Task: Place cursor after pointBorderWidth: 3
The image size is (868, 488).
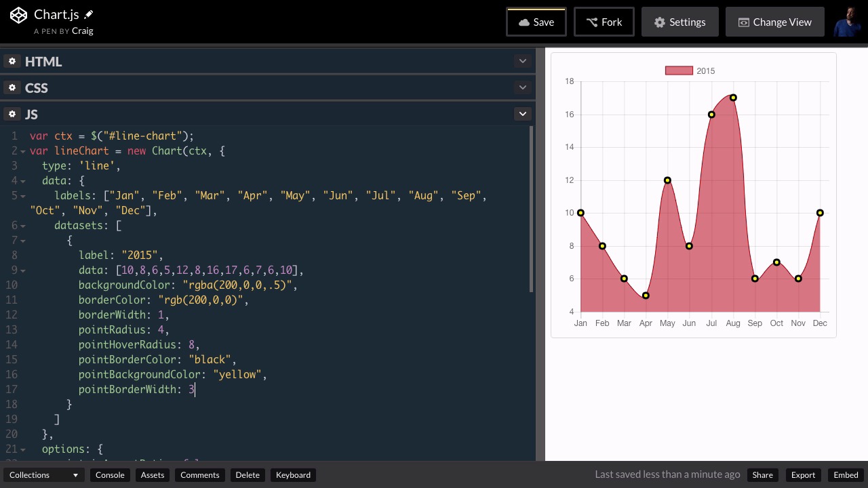Action: (x=195, y=390)
